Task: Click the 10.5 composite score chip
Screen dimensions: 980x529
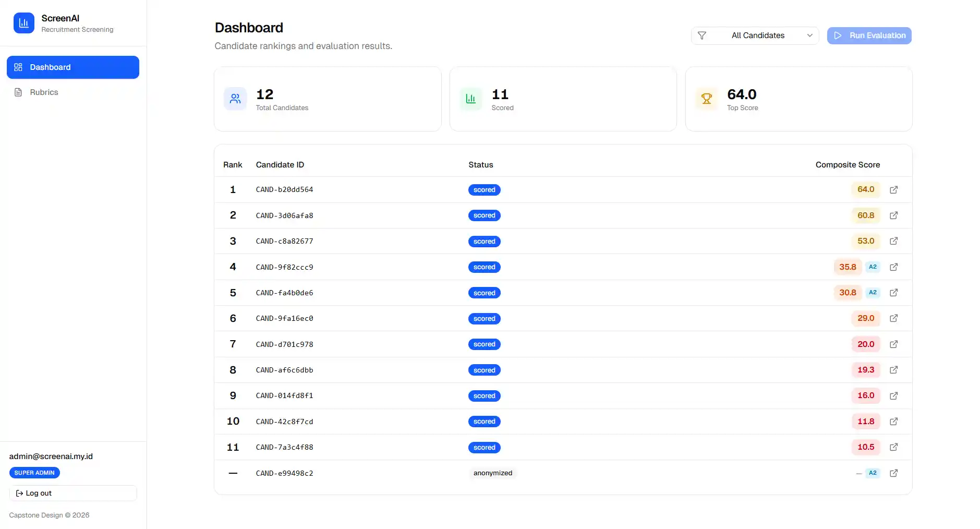Action: click(x=865, y=447)
